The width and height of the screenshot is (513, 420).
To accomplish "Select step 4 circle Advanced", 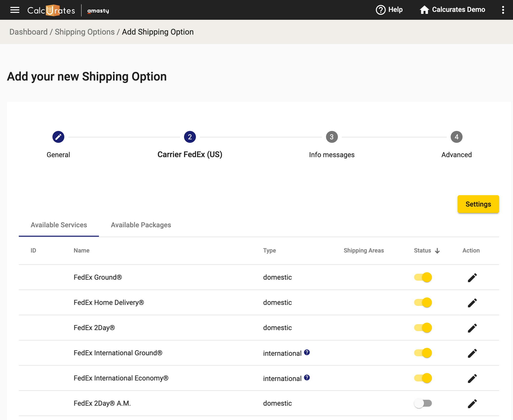I will (x=457, y=137).
